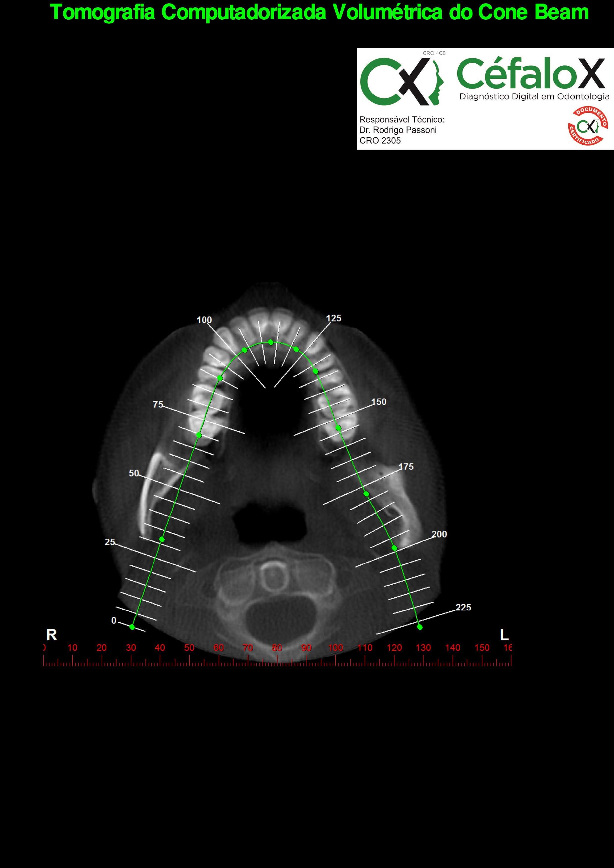Select slice marker labeled 150
The width and height of the screenshot is (614, 868).
coord(379,402)
